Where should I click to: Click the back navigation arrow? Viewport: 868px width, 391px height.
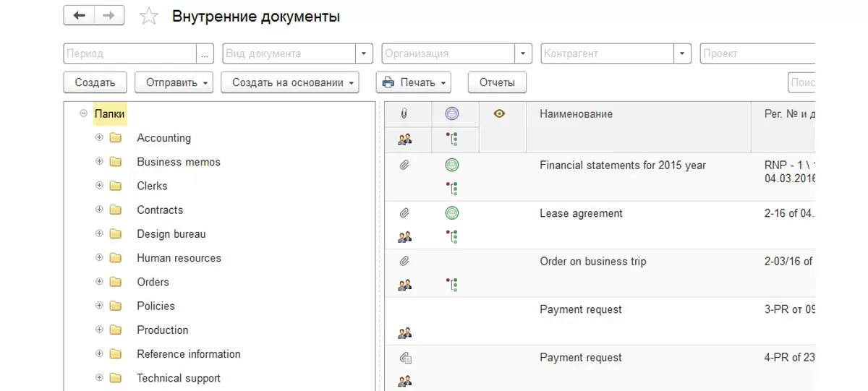point(80,15)
